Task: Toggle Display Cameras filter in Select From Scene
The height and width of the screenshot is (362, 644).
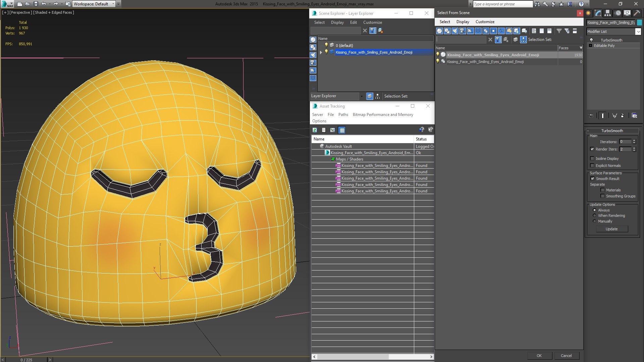Action: [x=463, y=31]
